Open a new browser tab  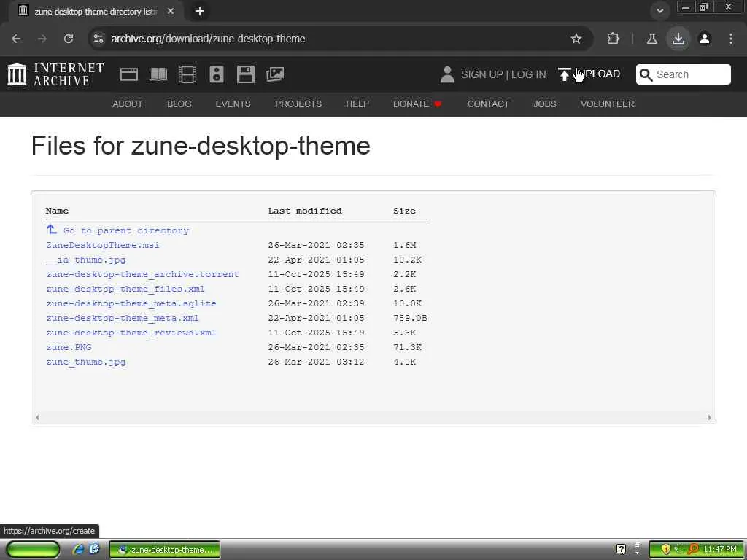click(x=200, y=11)
